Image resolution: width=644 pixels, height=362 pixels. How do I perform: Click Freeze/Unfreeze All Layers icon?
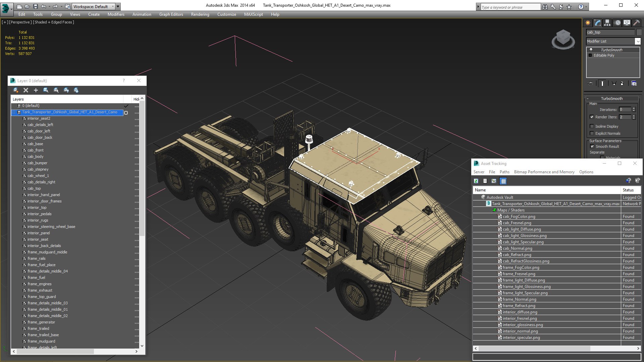pyautogui.click(x=76, y=90)
